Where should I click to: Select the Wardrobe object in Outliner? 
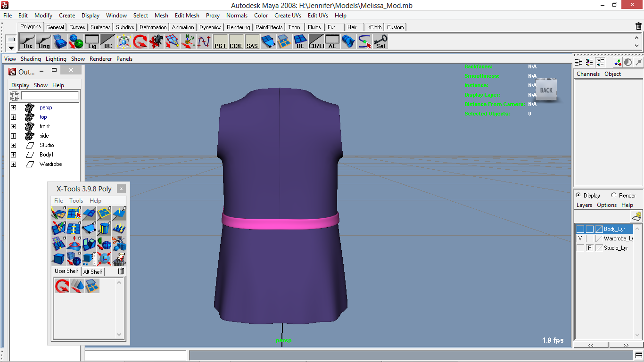click(50, 164)
